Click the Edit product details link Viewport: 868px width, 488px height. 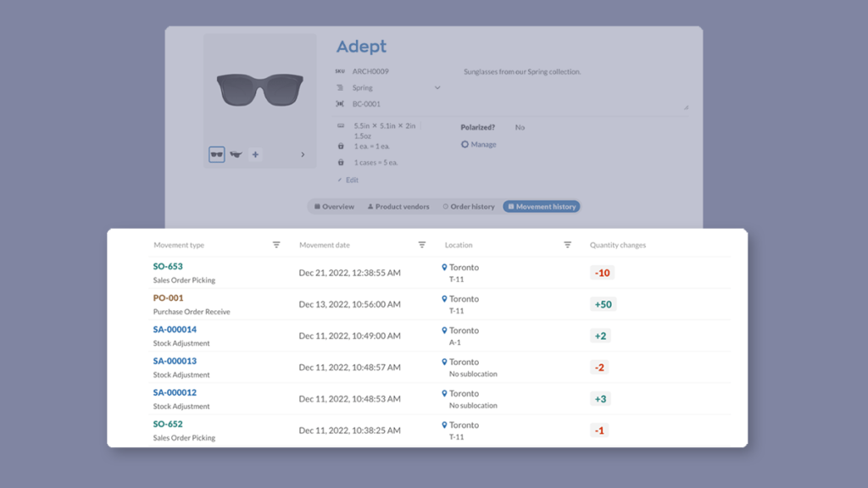[x=348, y=180]
